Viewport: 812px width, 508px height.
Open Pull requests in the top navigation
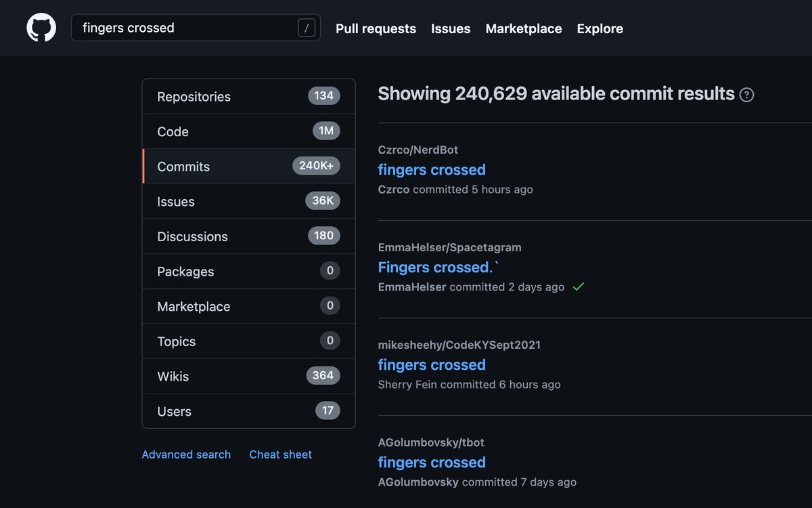pyautogui.click(x=376, y=28)
